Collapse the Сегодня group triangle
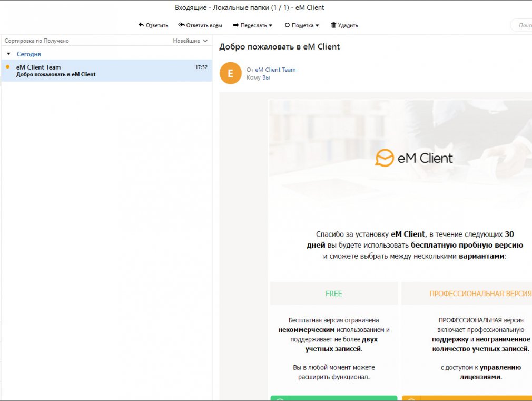Image resolution: width=532 pixels, height=401 pixels. coord(9,54)
